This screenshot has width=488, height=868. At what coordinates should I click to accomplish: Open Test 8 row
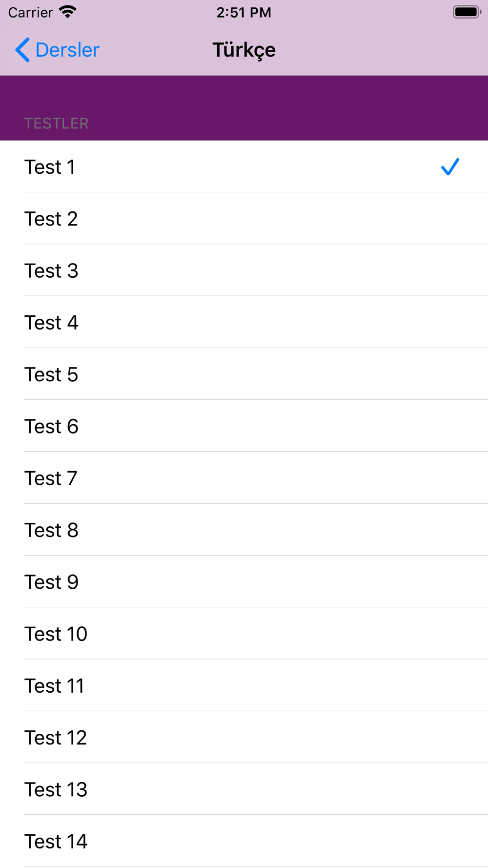(244, 530)
